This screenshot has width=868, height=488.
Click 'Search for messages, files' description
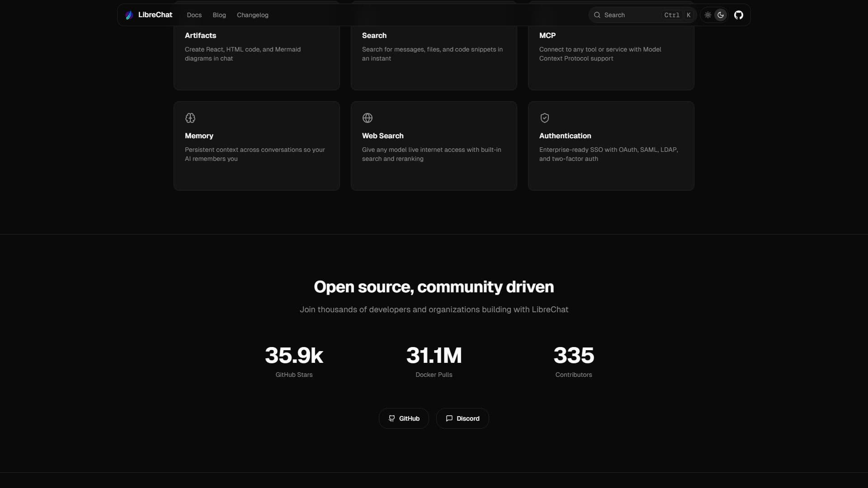click(x=432, y=54)
